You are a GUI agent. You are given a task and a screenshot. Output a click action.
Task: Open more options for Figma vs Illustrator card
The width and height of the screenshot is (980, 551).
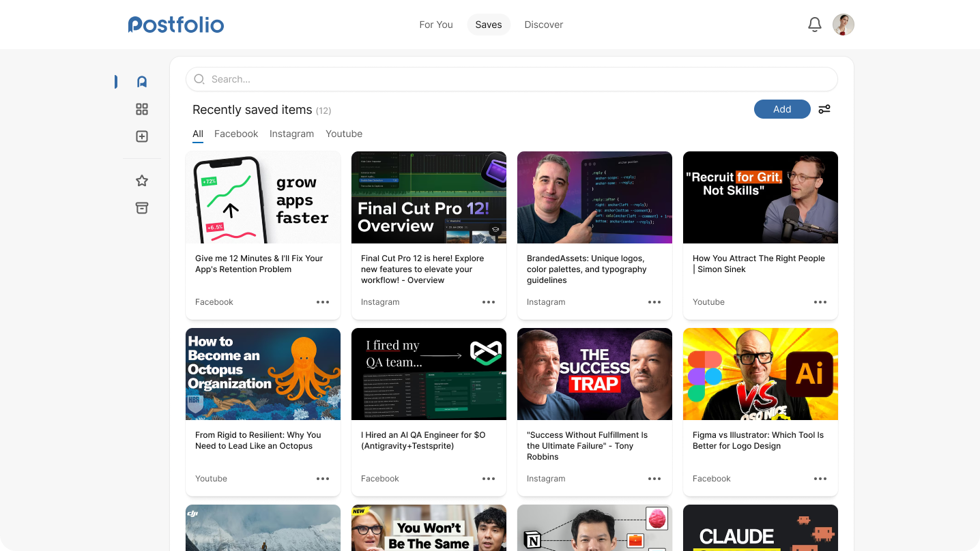tap(820, 479)
